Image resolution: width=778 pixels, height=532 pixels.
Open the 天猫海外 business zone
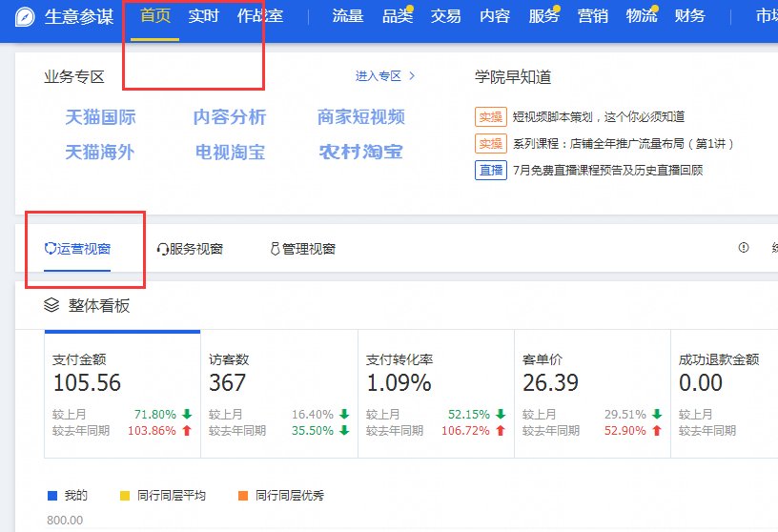point(100,152)
